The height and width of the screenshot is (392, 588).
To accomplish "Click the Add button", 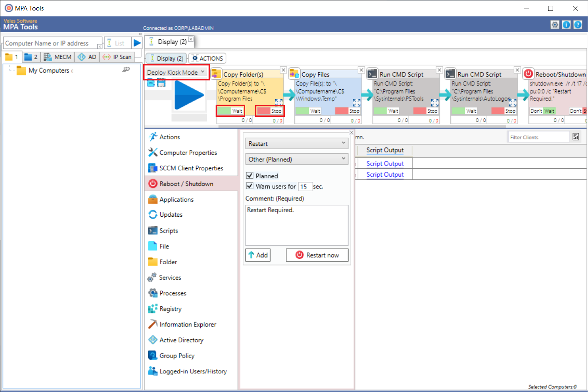I will 258,255.
